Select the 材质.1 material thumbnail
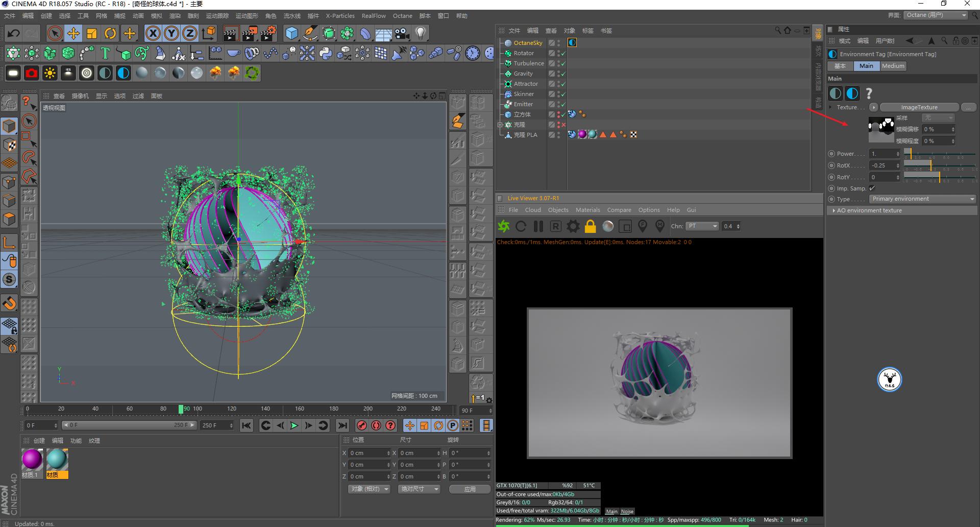 coord(32,460)
